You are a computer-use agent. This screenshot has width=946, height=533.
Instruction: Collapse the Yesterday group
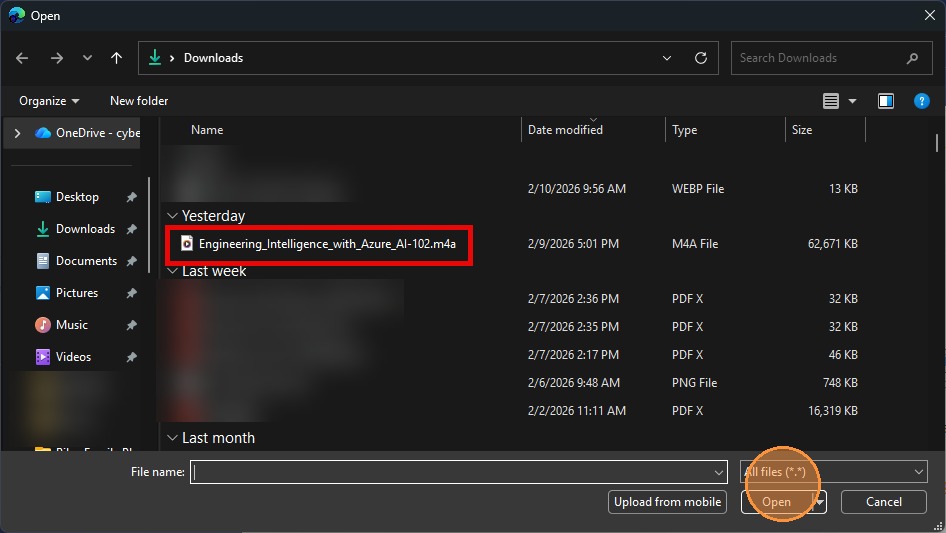click(x=172, y=215)
